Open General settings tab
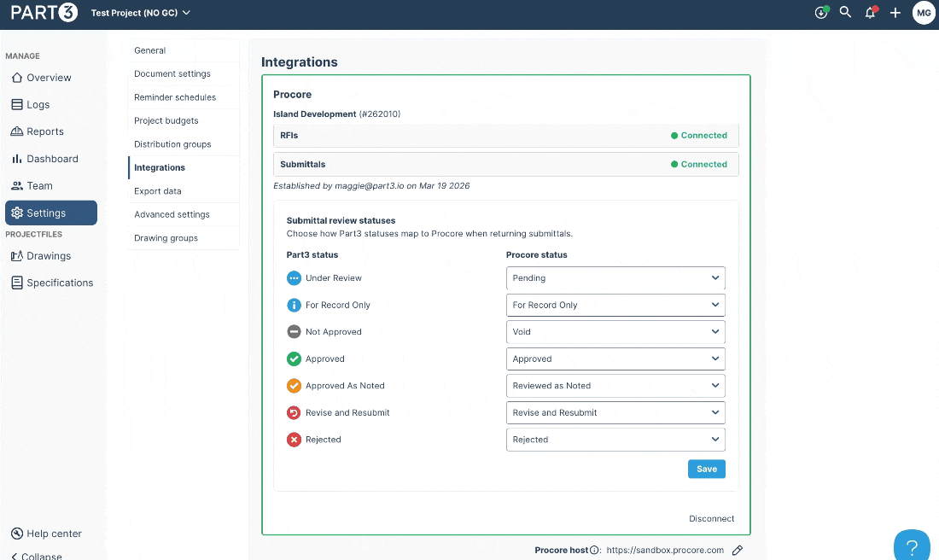Screen dimensions: 939x560 pyautogui.click(x=184, y=50)
